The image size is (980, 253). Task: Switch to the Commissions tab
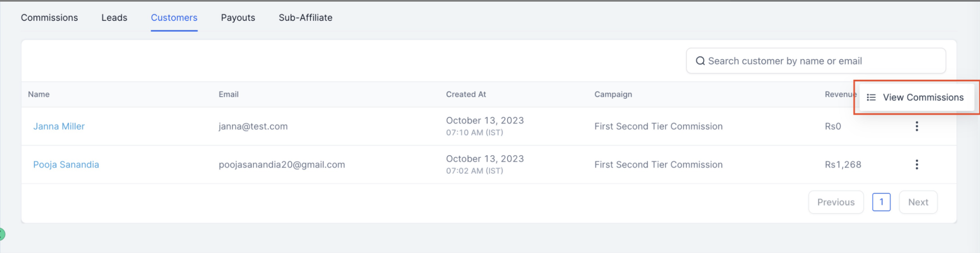pos(49,17)
